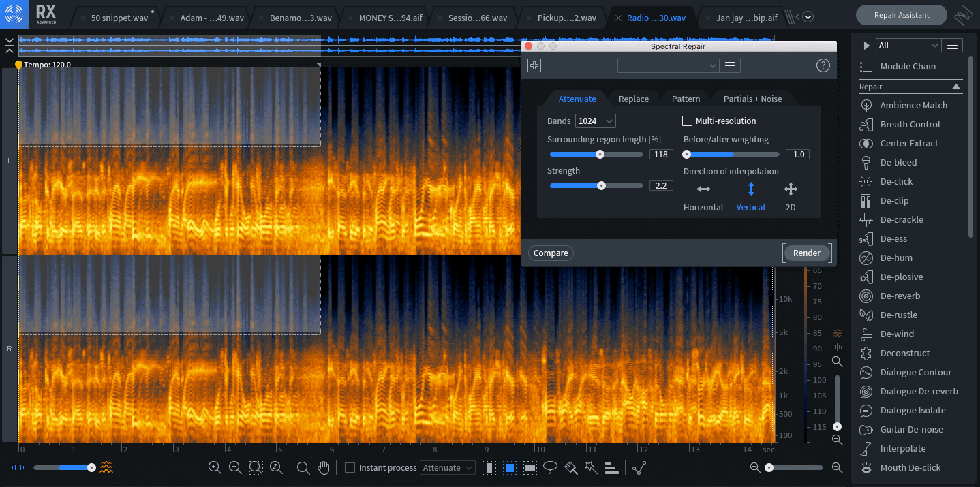Open the Repair Assistant
Screen dimensions: 980x487
click(x=902, y=15)
